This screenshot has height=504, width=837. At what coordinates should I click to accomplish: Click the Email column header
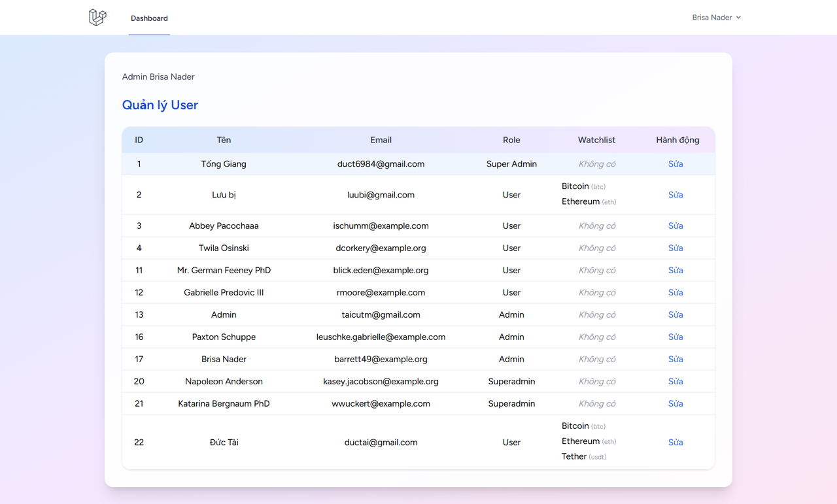pyautogui.click(x=381, y=140)
